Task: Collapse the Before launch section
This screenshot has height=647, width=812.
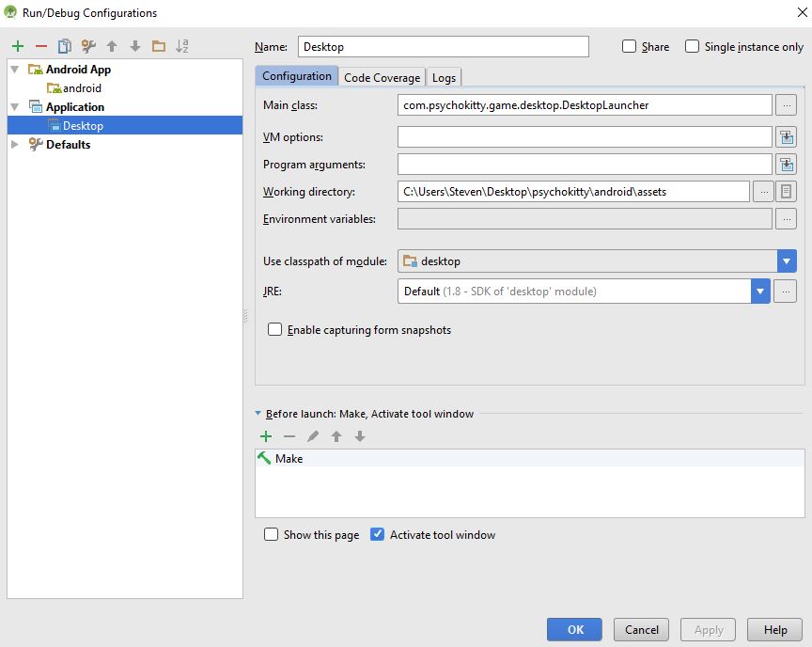Action: [x=258, y=414]
